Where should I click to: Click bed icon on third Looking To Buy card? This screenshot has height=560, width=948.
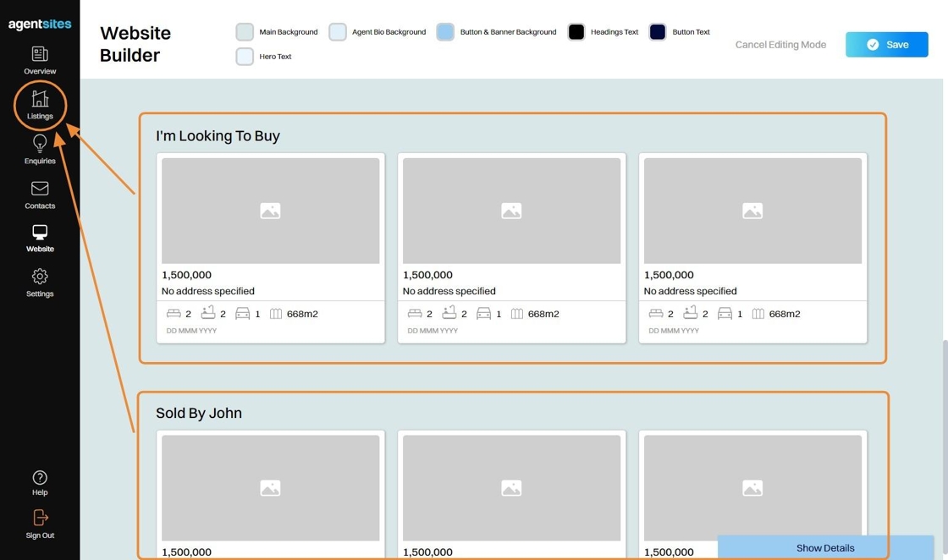coord(656,314)
